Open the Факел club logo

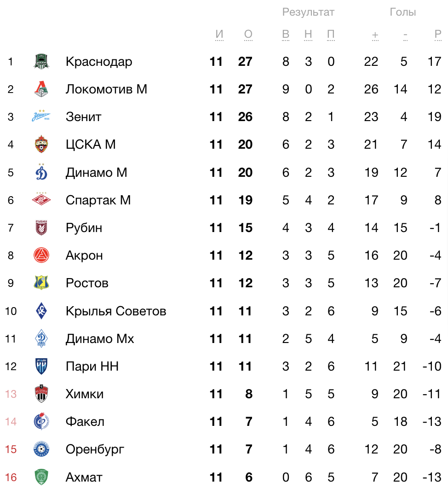pyautogui.click(x=41, y=421)
